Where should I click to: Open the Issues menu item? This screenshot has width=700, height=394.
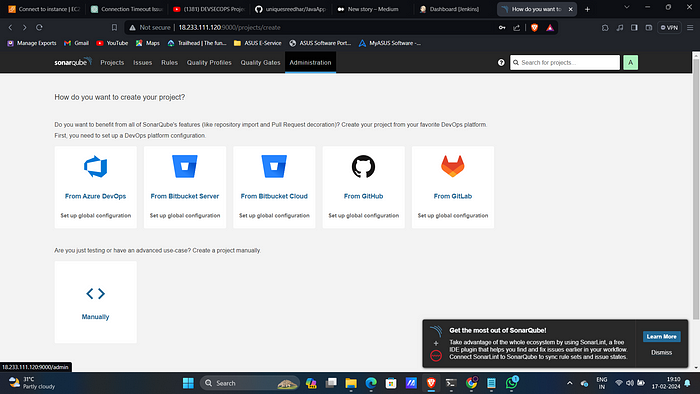pos(142,62)
